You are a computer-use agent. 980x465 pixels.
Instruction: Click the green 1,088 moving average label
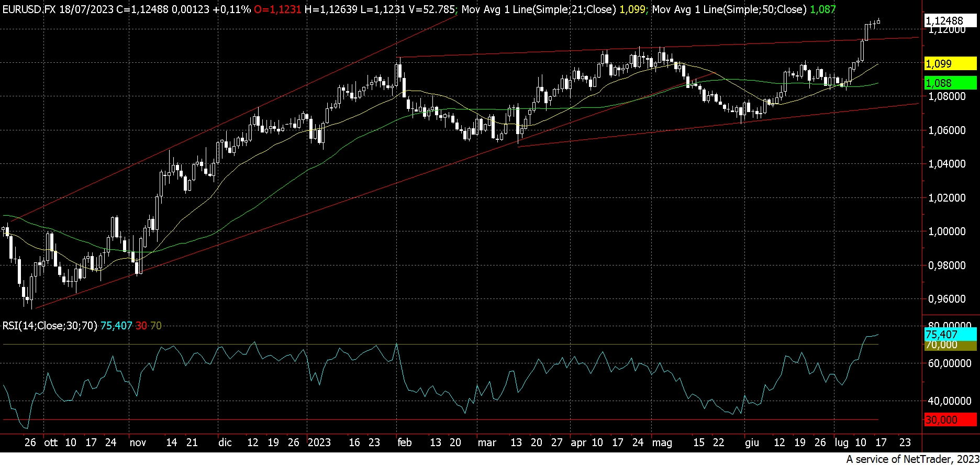pos(950,83)
